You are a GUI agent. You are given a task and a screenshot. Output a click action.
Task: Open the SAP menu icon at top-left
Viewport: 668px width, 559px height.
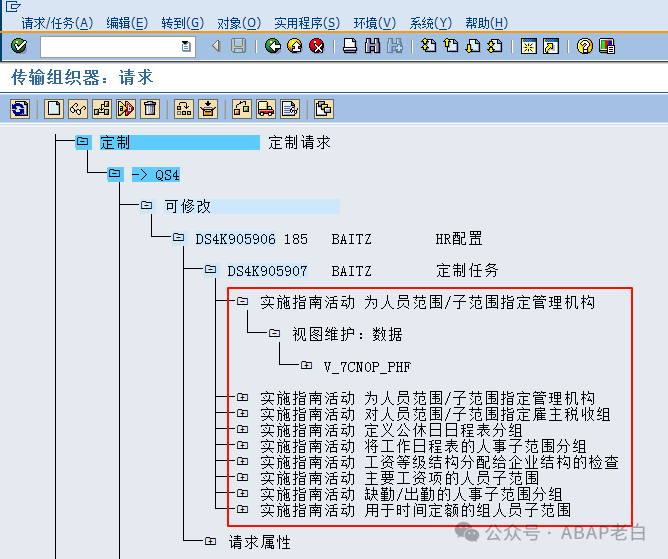coord(13,6)
